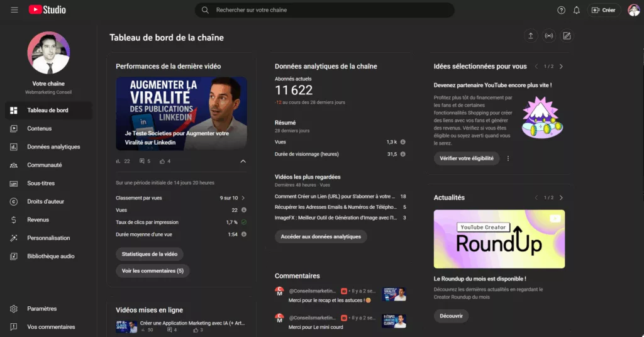Click the likes thumbs-up icon showing 4
The height and width of the screenshot is (337, 644).
click(x=162, y=162)
